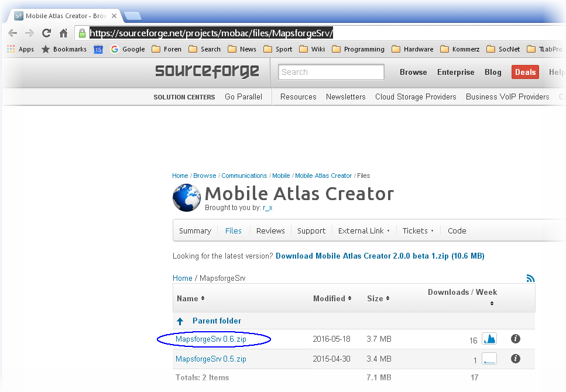Open the Foren bookmark folder
566x392 pixels.
[166, 49]
